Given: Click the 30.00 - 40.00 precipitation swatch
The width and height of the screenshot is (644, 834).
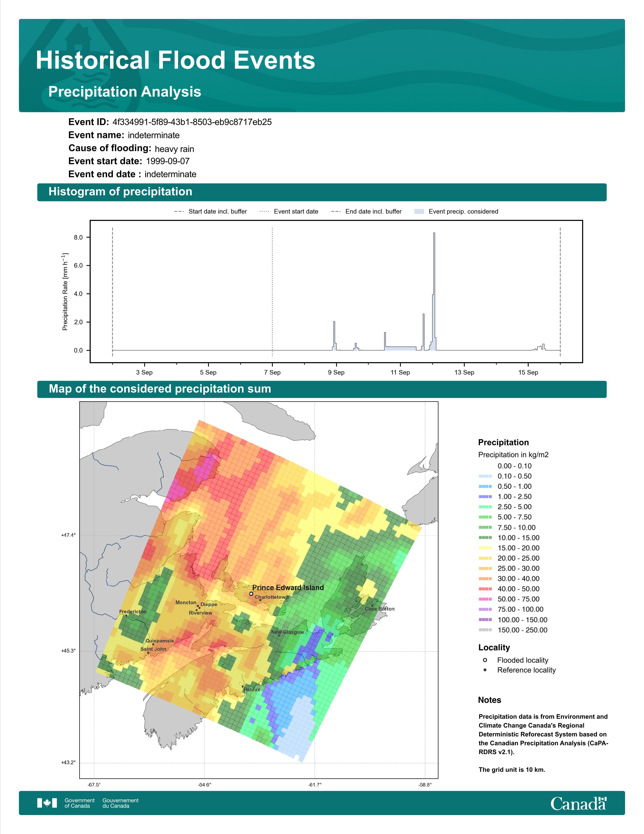Looking at the screenshot, I should pyautogui.click(x=485, y=579).
